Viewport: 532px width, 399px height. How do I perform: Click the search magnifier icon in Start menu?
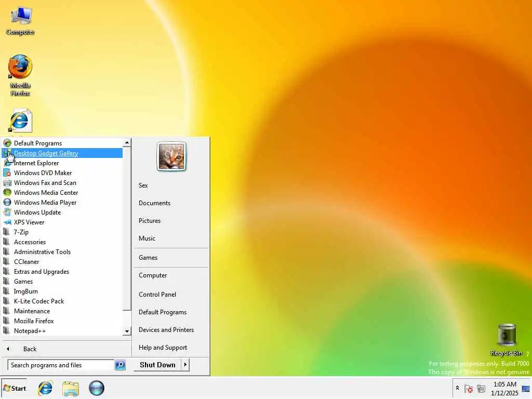tap(120, 365)
